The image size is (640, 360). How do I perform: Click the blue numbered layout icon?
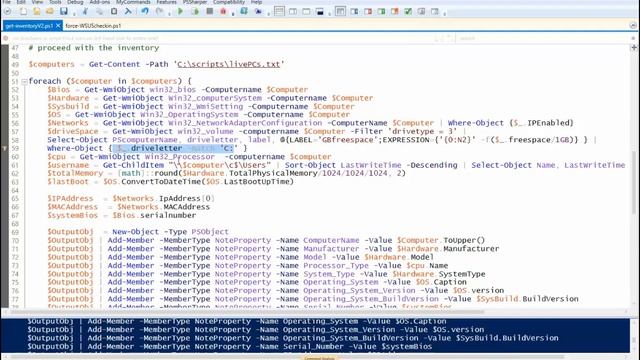(x=355, y=11)
